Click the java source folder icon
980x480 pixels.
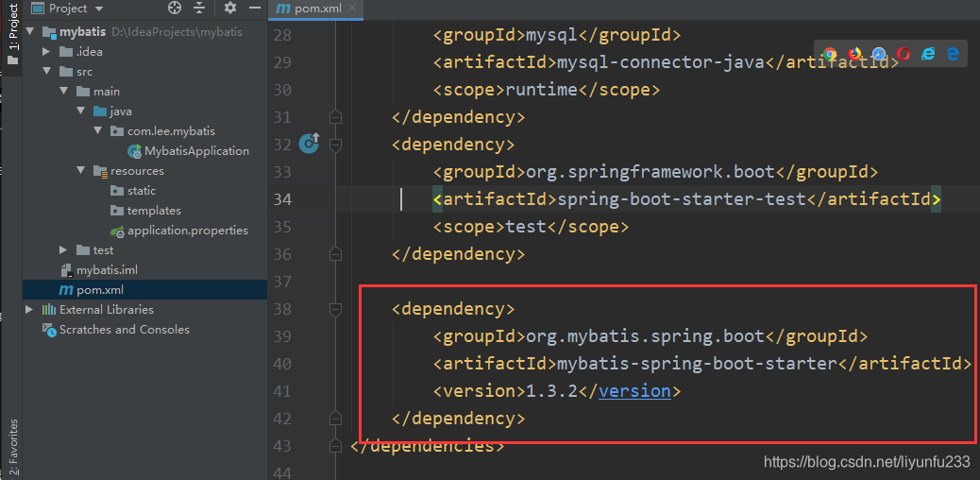[x=99, y=111]
